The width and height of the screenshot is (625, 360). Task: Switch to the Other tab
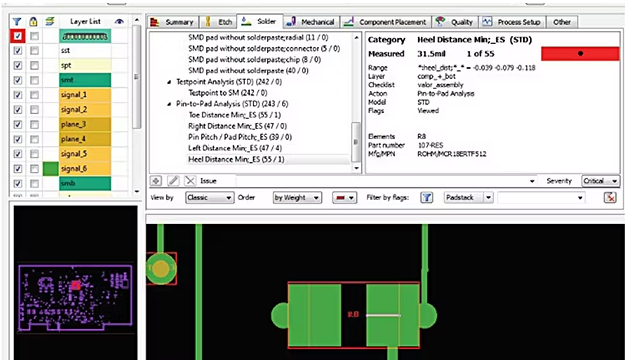pyautogui.click(x=561, y=22)
